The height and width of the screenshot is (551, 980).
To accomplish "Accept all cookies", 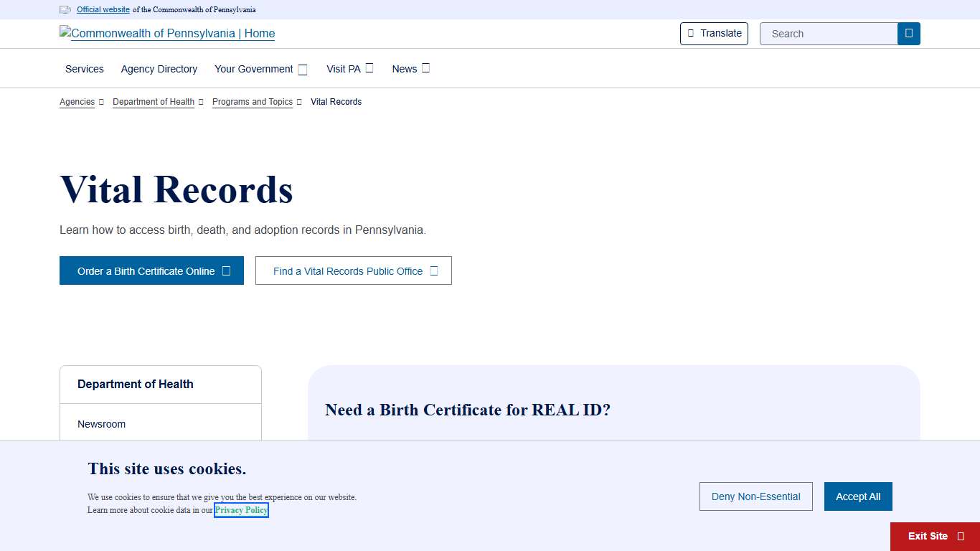I will (x=857, y=496).
